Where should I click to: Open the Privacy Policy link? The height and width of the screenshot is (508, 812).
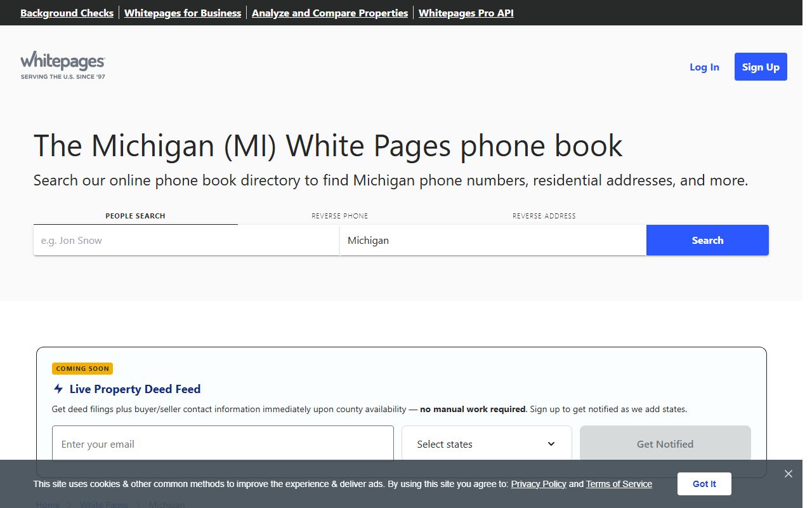pyautogui.click(x=539, y=484)
